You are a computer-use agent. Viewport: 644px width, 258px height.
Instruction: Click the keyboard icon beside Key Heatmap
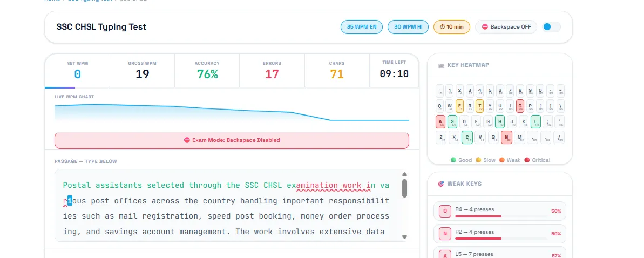(x=441, y=65)
